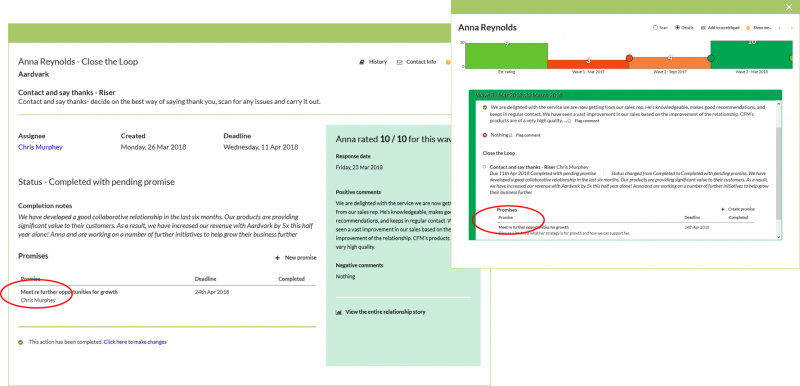This screenshot has height=386, width=800.
Task: Click Add to scratchpad icon
Action: (704, 28)
